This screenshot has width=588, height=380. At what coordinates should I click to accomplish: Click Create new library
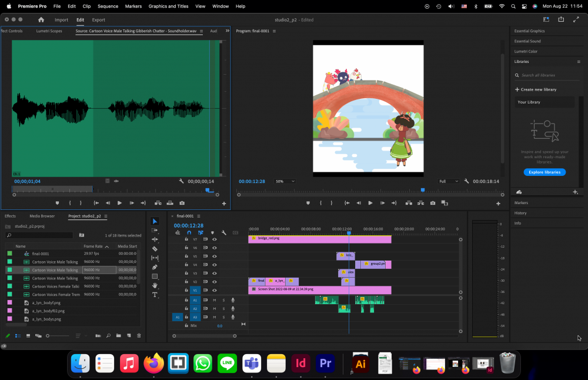click(536, 89)
